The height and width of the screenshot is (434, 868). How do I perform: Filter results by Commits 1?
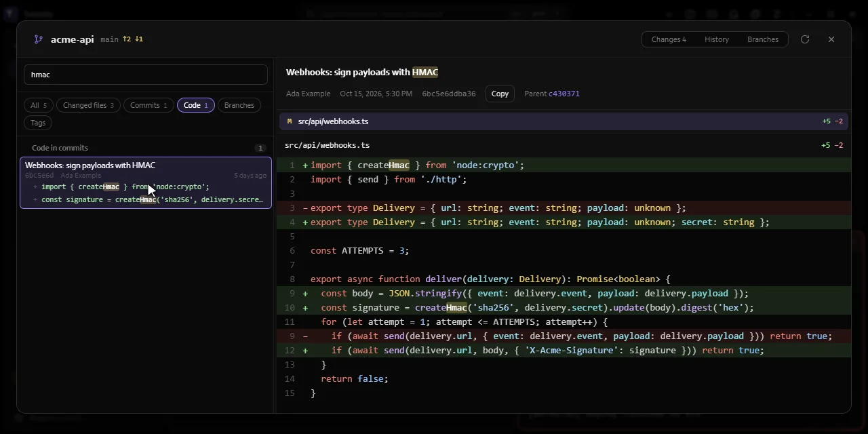coord(149,105)
